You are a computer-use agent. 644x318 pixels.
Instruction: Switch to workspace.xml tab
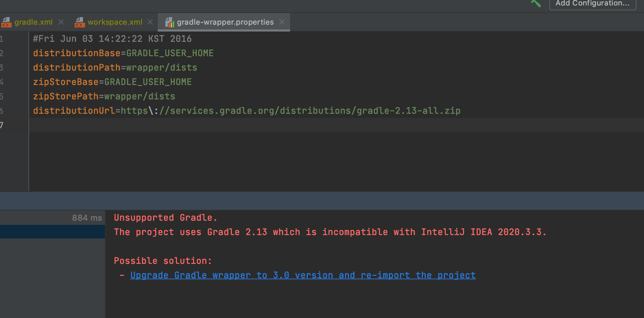pos(115,22)
